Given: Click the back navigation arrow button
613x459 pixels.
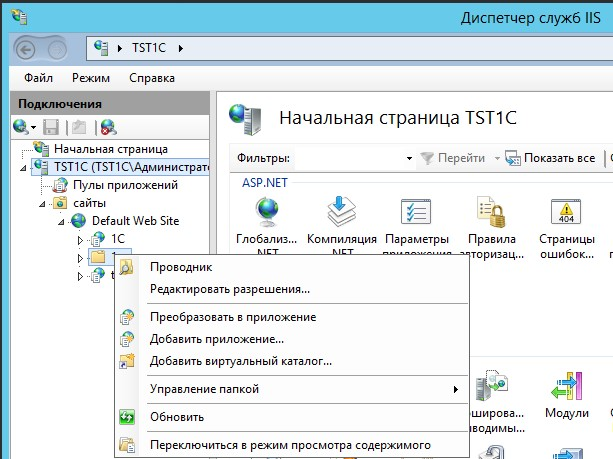Looking at the screenshot, I should pyautogui.click(x=27, y=47).
